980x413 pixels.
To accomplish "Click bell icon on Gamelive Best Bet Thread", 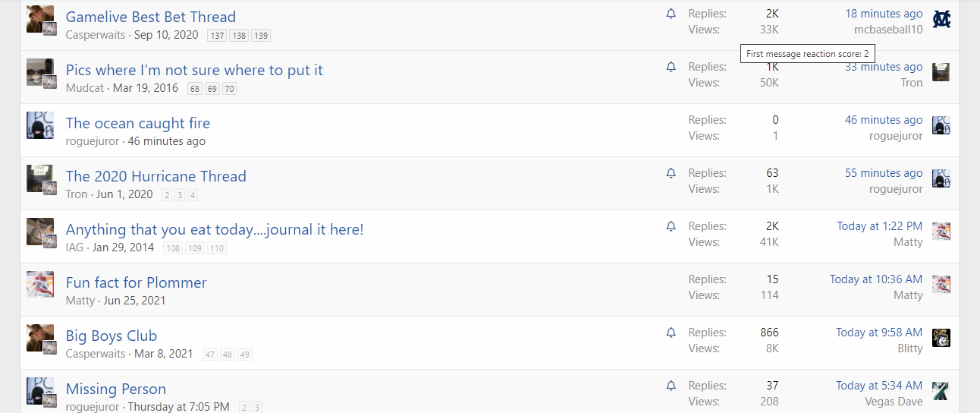I will point(671,14).
